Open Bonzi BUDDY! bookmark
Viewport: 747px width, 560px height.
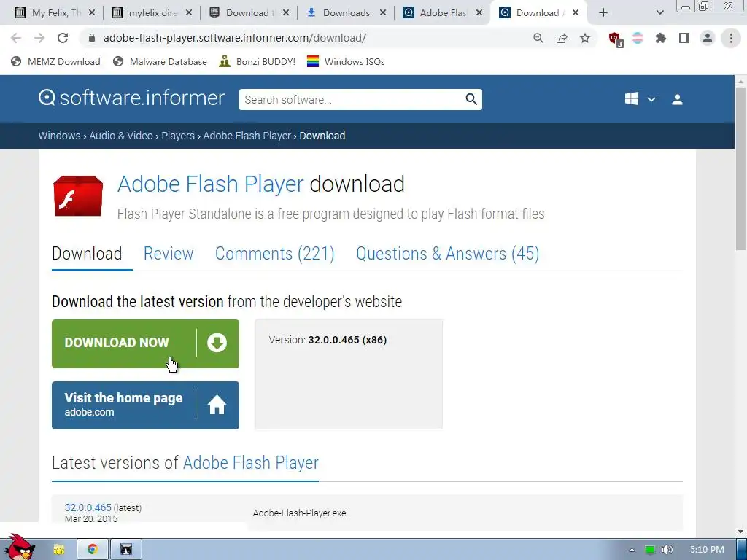point(257,61)
